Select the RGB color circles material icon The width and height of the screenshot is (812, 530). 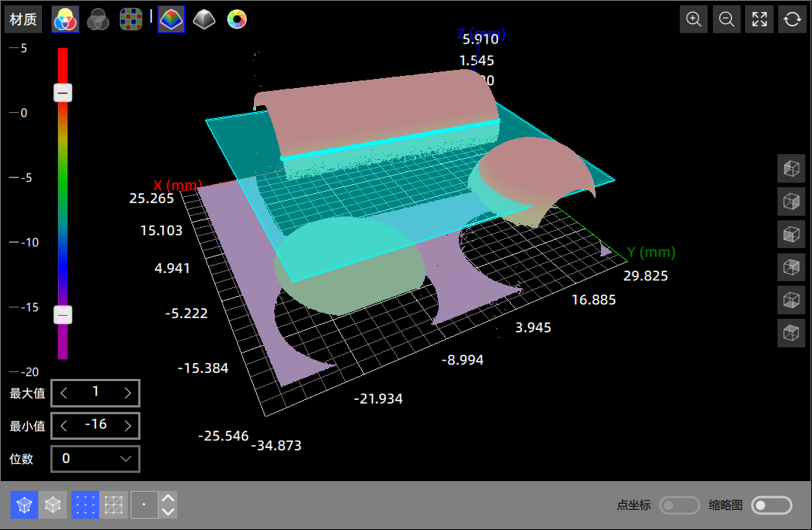tap(65, 20)
